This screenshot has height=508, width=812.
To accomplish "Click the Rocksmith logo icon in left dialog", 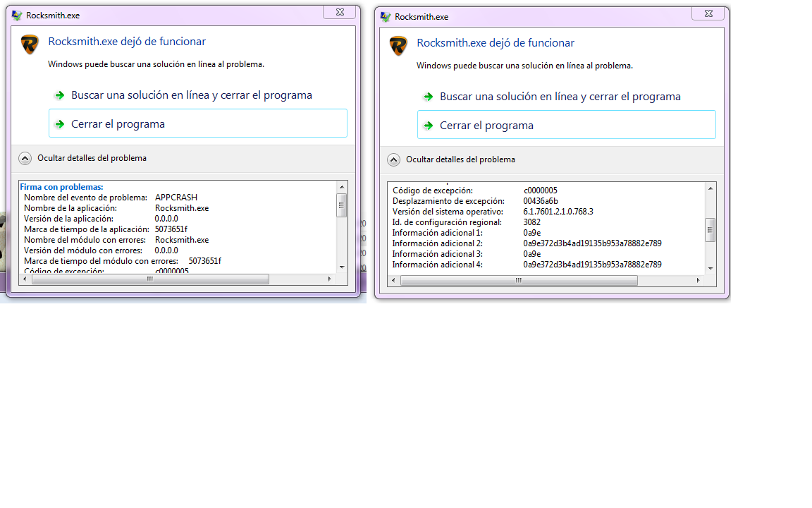I will coord(30,44).
